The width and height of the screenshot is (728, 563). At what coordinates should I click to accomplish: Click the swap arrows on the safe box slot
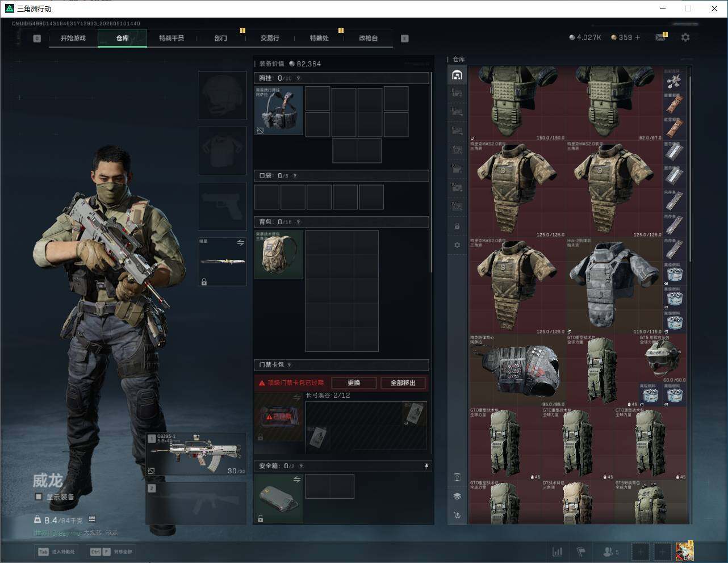coord(296,480)
